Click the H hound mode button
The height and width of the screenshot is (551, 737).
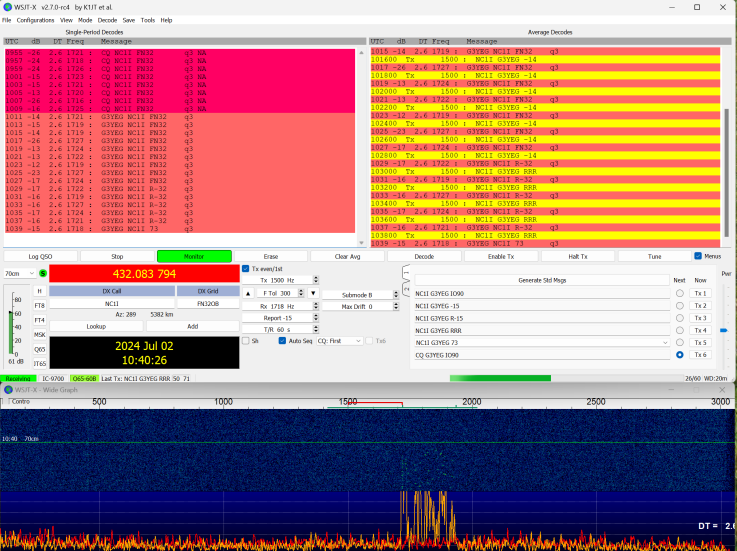pos(39,291)
